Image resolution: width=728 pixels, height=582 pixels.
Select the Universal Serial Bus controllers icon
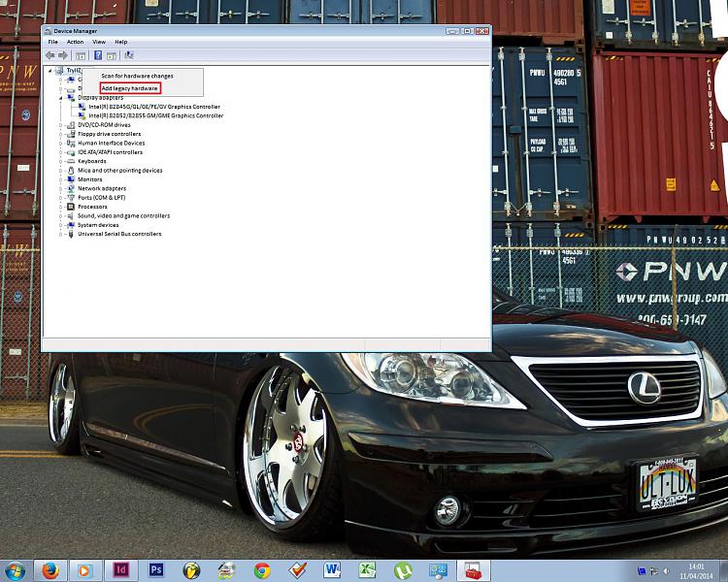(x=71, y=234)
